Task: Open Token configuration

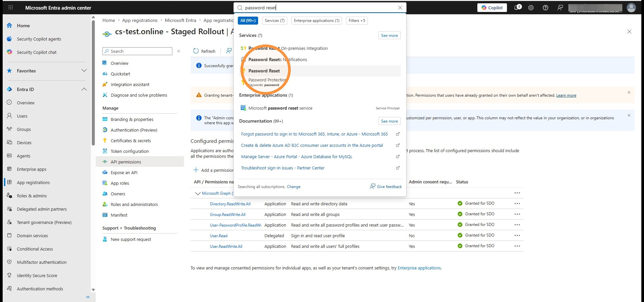Action: pos(130,151)
